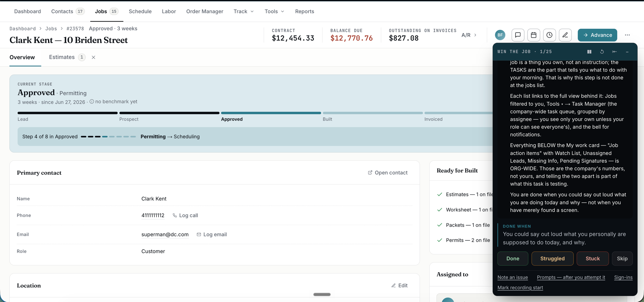Collapse guide panel to the side
This screenshot has height=302, width=644.
click(614, 52)
